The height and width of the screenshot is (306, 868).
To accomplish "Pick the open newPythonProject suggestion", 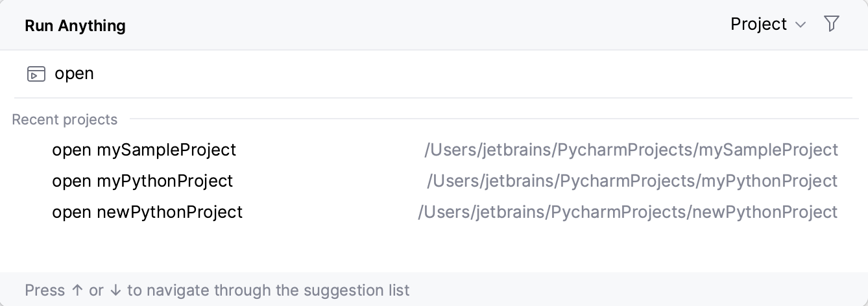I will point(147,212).
